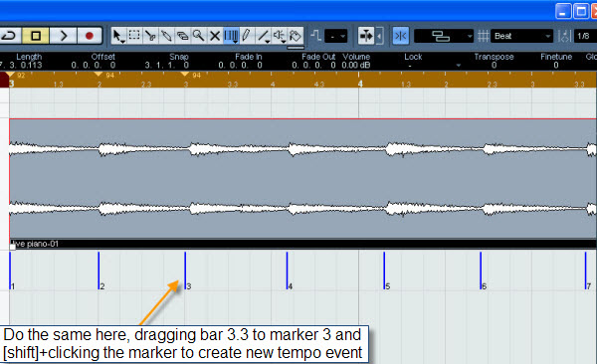The height and width of the screenshot is (364, 597).
Task: Select the Play speaker tool
Action: pos(279,36)
